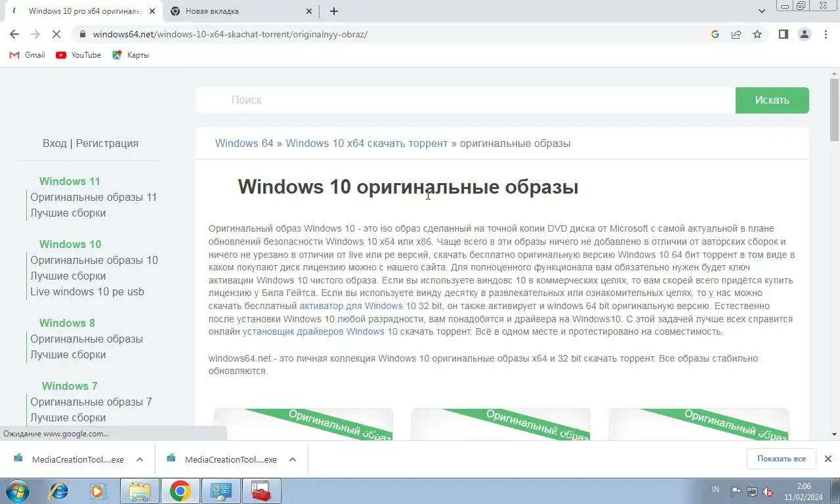Open Лучшие сборки under Windows 8
The image size is (840, 504).
coord(68,354)
